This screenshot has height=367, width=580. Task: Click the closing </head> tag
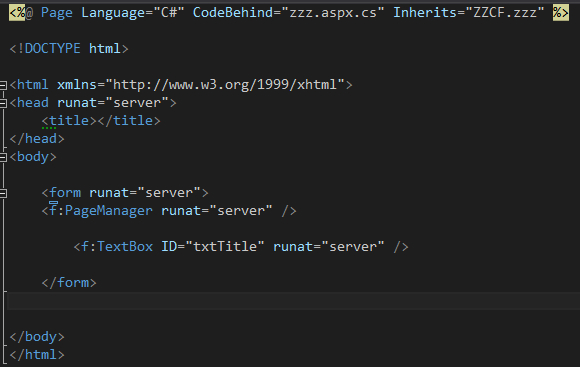[x=37, y=139]
